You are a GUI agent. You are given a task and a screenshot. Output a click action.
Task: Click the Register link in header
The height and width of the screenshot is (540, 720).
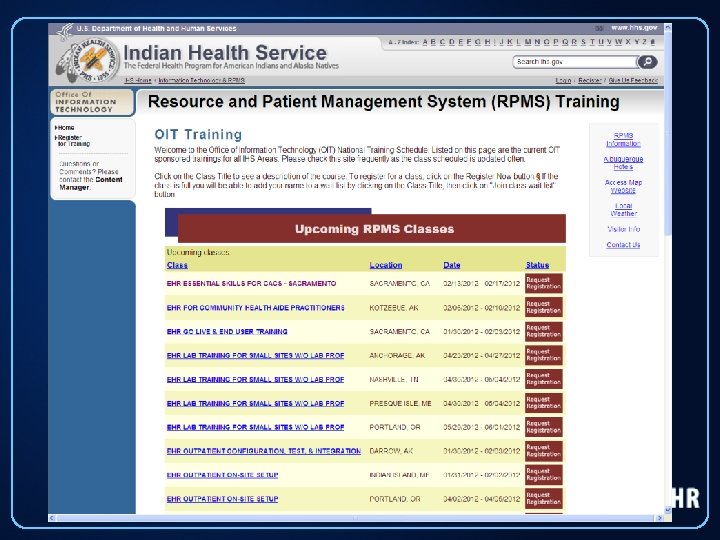590,80
